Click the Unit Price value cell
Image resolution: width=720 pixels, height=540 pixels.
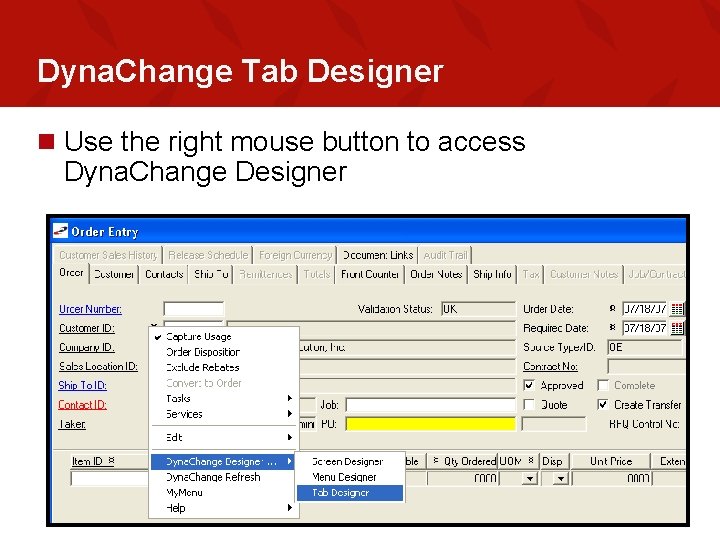612,479
